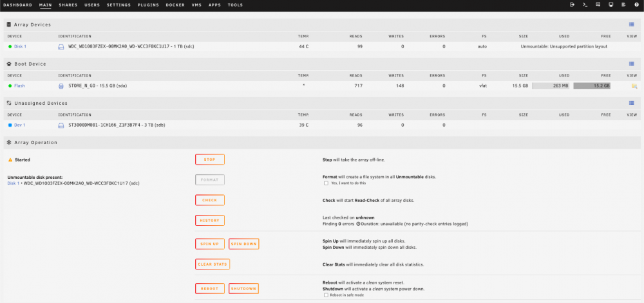The width and height of the screenshot is (644, 303).
Task: Click the Spin Up button
Action: [x=210, y=244]
